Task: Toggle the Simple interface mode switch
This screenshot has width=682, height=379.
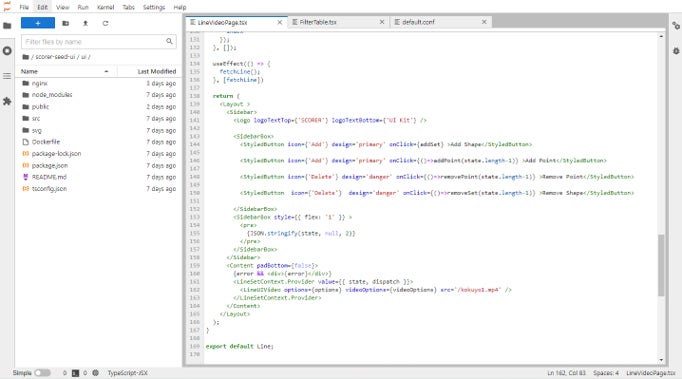Action: pos(42,373)
